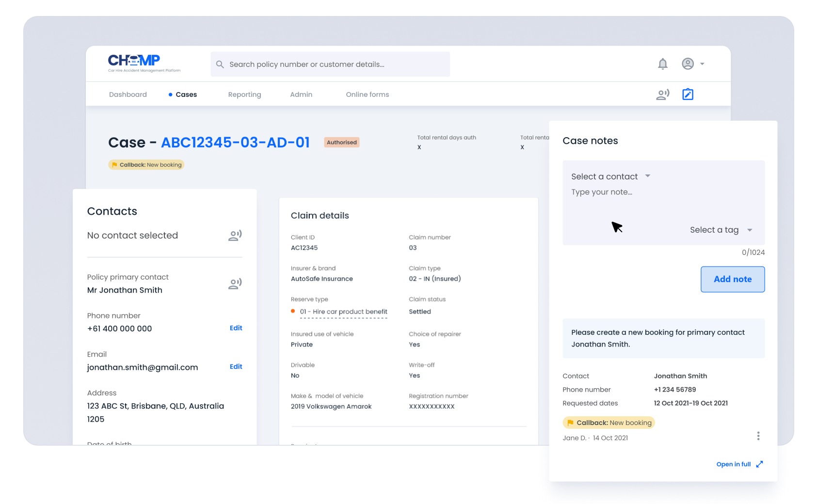Open the note edit icon in navigation bar

point(688,94)
